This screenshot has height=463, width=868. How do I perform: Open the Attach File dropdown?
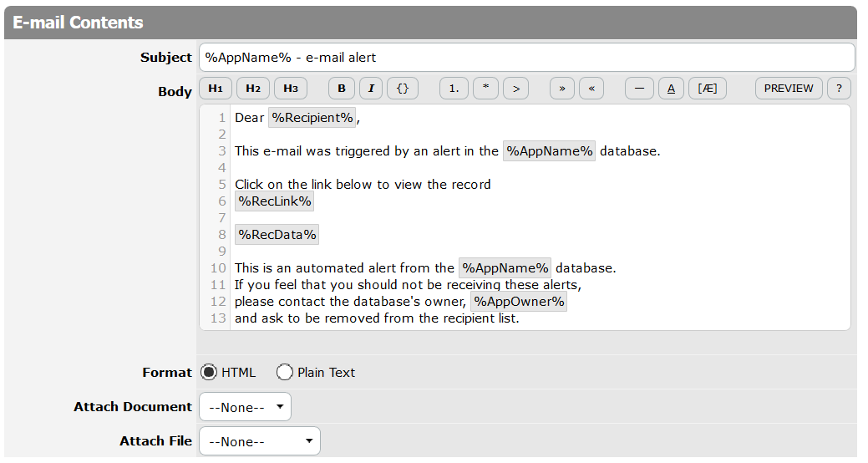tap(260, 441)
